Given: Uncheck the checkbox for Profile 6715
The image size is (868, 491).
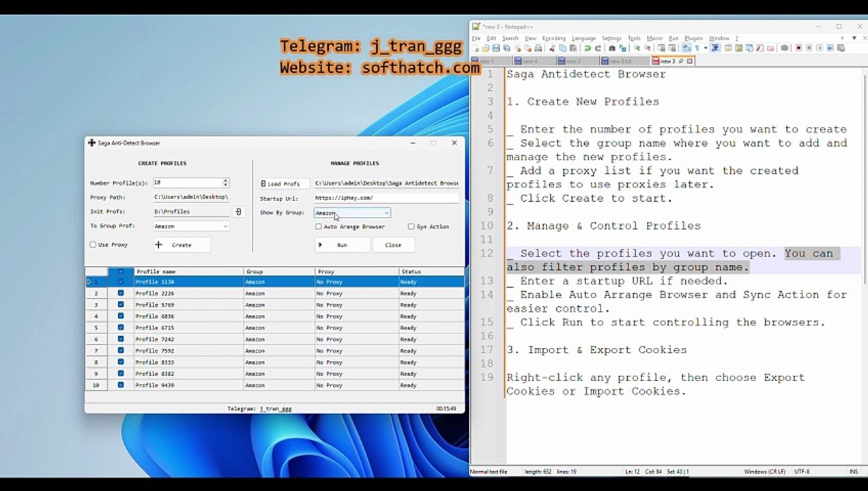Looking at the screenshot, I should point(121,328).
